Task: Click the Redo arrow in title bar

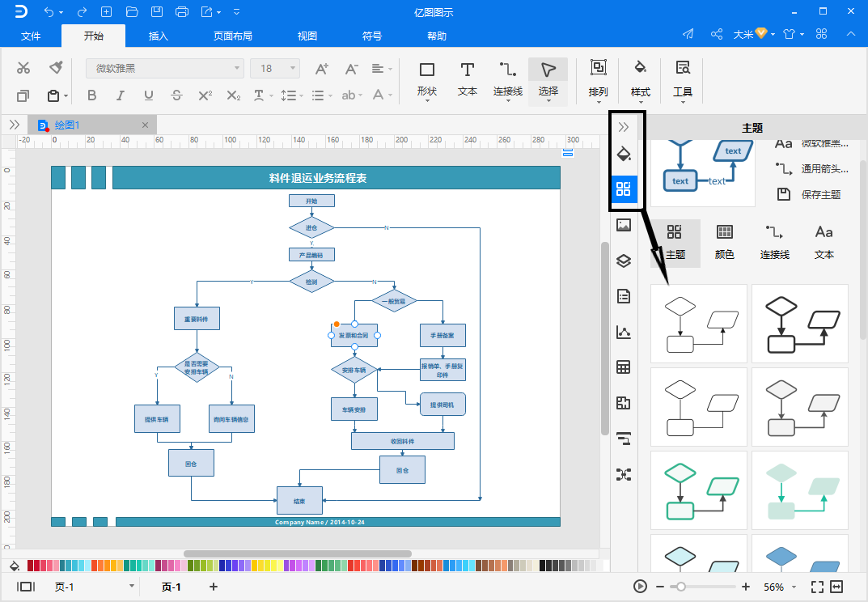Action: coord(82,11)
